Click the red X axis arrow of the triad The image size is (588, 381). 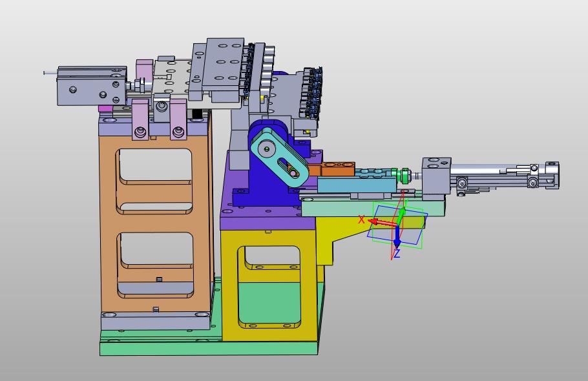(x=382, y=223)
